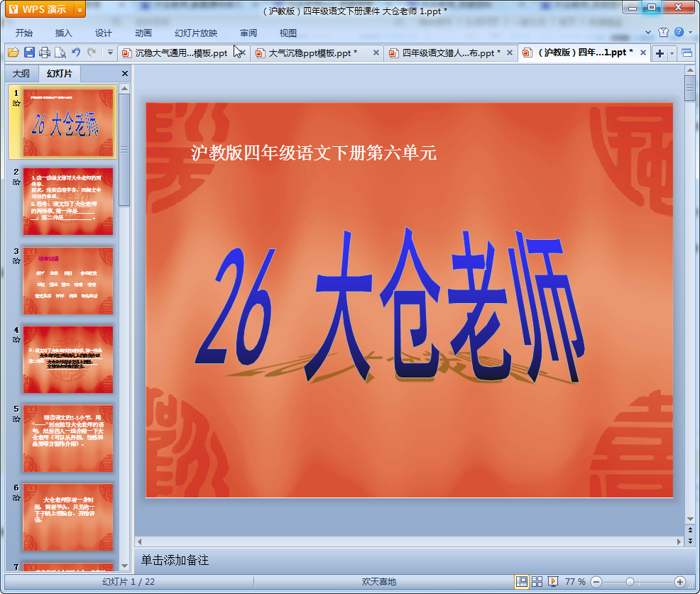Screen dimensions: 700x594
Task: Expand quick access toolbar dropdown arrow
Action: 110,53
